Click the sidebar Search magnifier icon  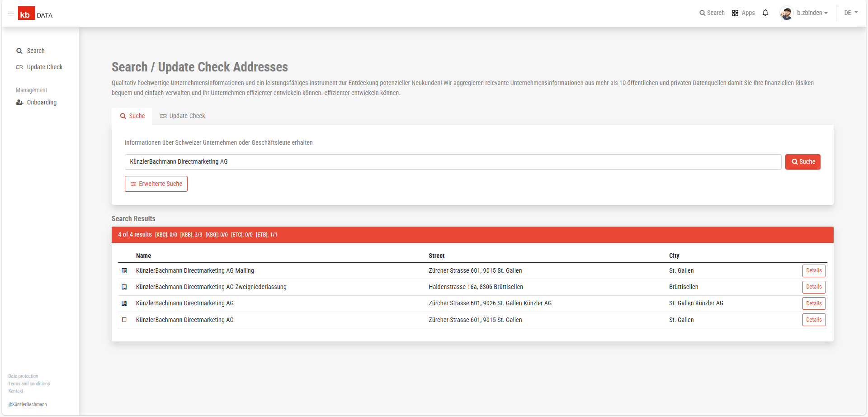click(x=19, y=51)
